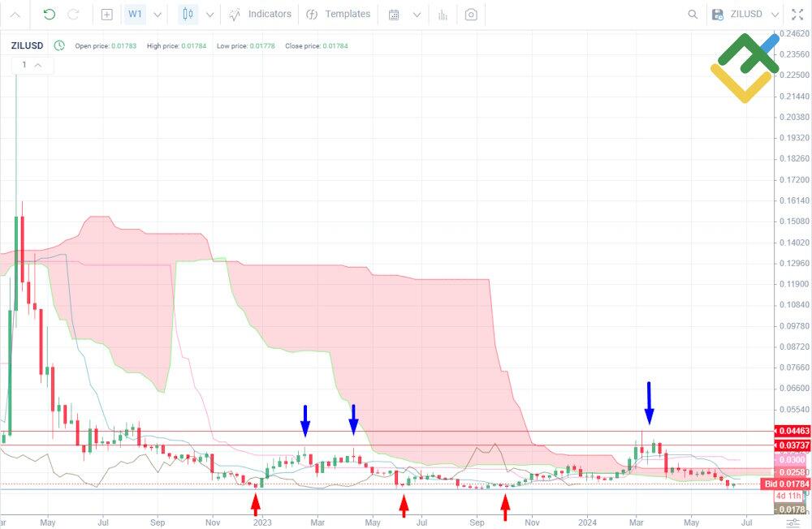This screenshot has height=529, width=812.
Task: Expand the ZILUSD symbol dropdown
Action: tap(775, 15)
